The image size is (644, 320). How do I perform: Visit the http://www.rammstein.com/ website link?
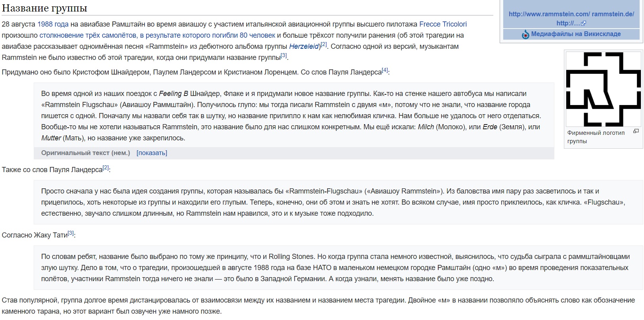point(549,14)
